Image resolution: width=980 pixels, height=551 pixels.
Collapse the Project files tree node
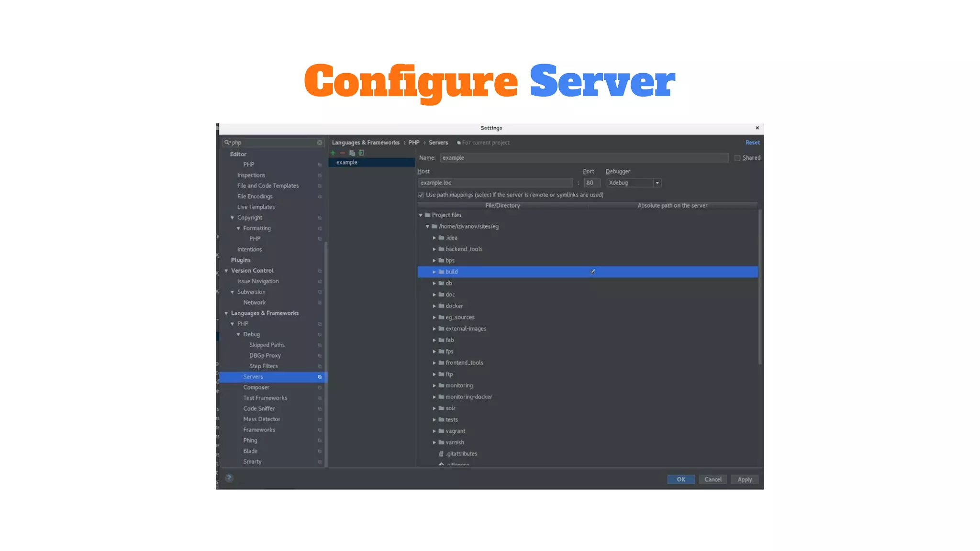pos(421,215)
